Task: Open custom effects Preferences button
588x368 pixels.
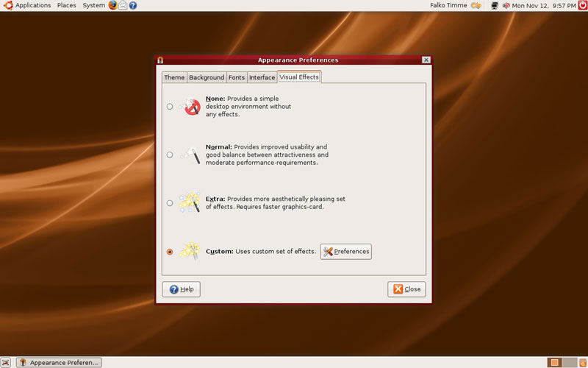Action: point(345,252)
